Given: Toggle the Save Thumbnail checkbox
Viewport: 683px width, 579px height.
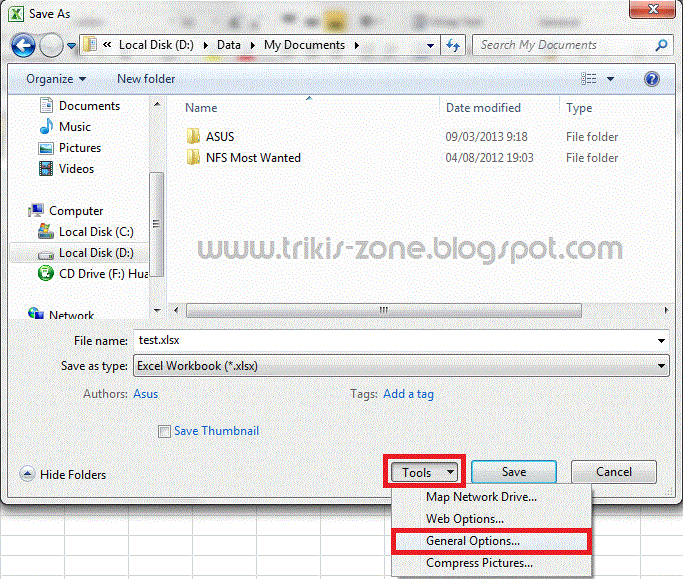Looking at the screenshot, I should coord(164,431).
